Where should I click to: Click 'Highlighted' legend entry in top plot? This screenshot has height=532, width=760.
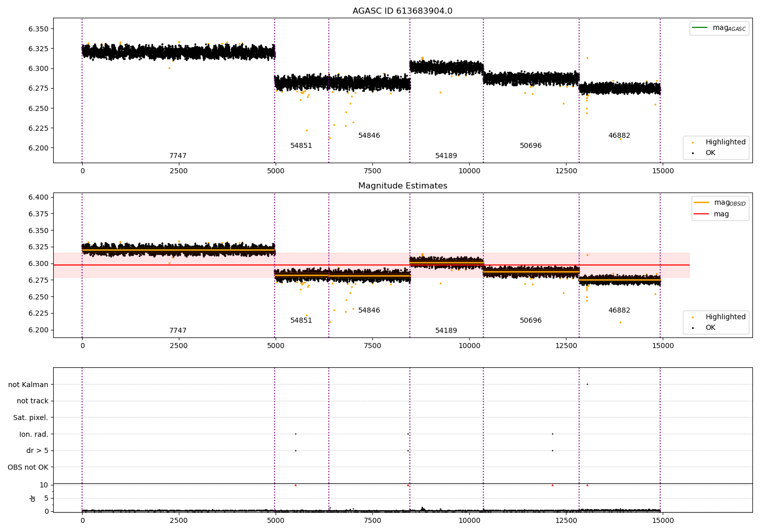pyautogui.click(x=719, y=142)
